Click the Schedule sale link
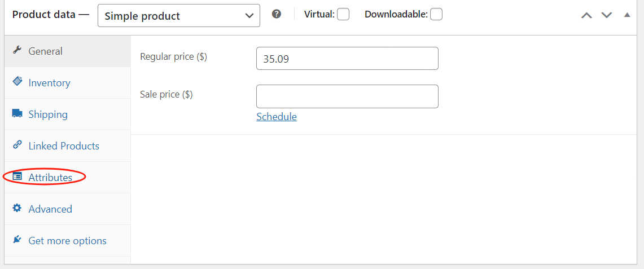This screenshot has height=269, width=644. click(277, 117)
